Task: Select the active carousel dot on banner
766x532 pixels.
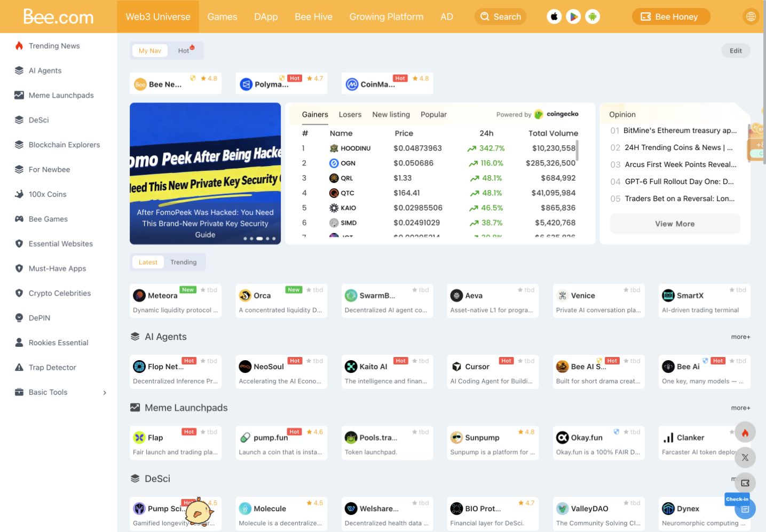Action: click(259, 239)
